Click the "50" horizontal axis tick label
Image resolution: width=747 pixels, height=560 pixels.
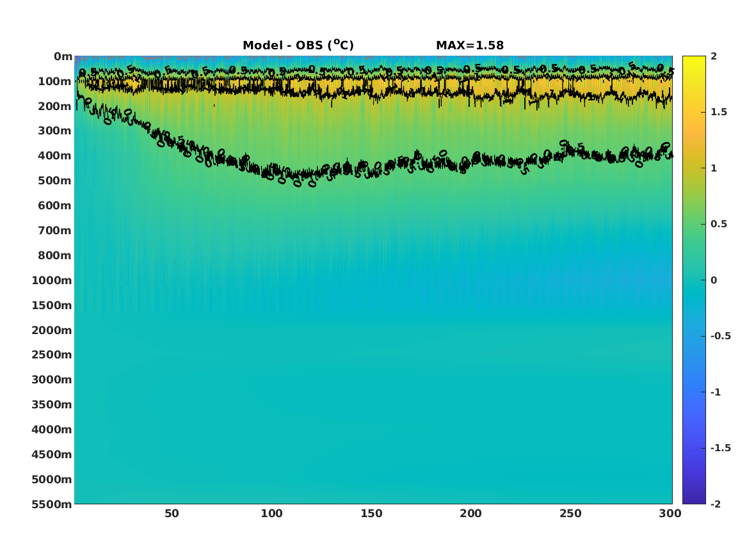172,514
